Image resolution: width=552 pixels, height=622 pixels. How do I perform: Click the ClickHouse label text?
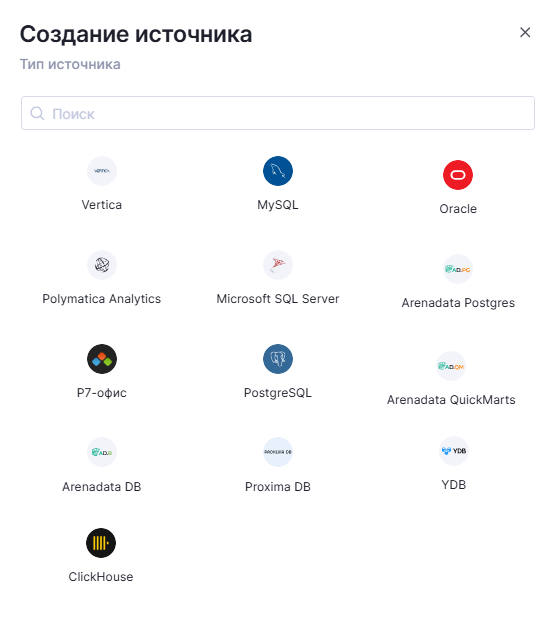(x=101, y=577)
